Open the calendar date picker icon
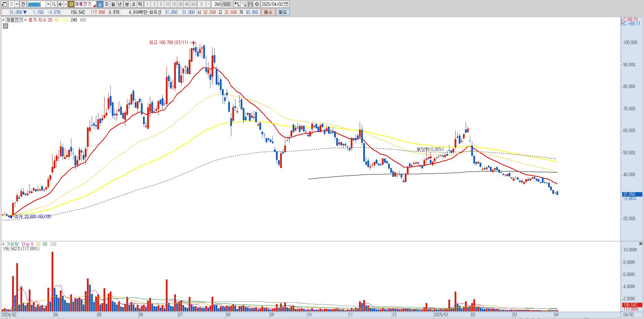 (x=286, y=4)
